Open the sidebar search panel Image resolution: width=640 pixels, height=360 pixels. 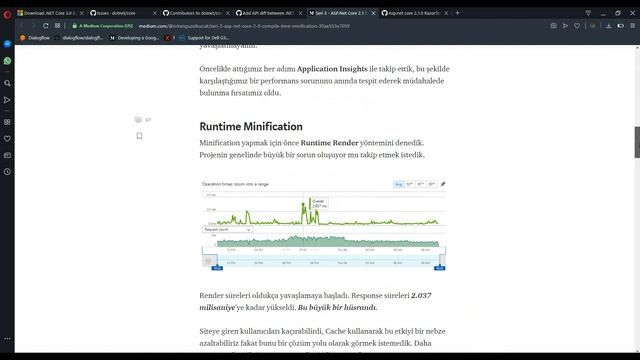pyautogui.click(x=7, y=83)
